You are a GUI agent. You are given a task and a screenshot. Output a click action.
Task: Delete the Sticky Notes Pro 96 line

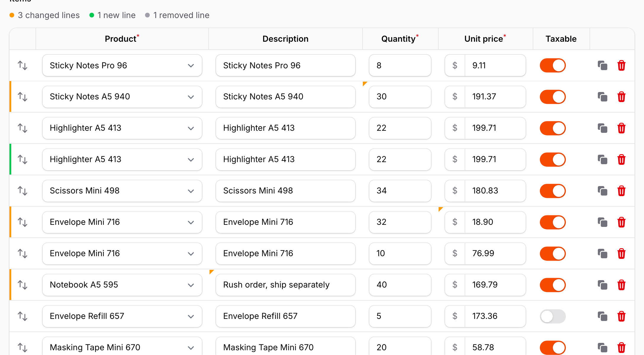[621, 65]
